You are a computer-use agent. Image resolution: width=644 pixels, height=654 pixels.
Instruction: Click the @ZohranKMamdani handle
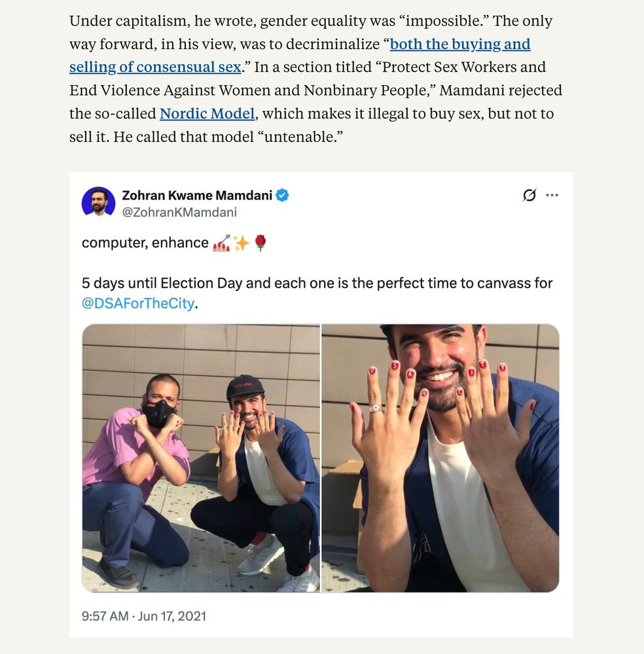179,213
